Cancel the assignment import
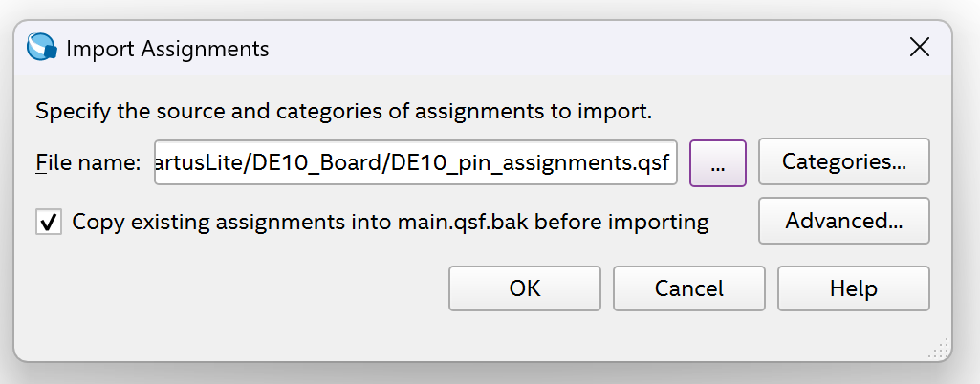This screenshot has width=980, height=384. [x=688, y=288]
